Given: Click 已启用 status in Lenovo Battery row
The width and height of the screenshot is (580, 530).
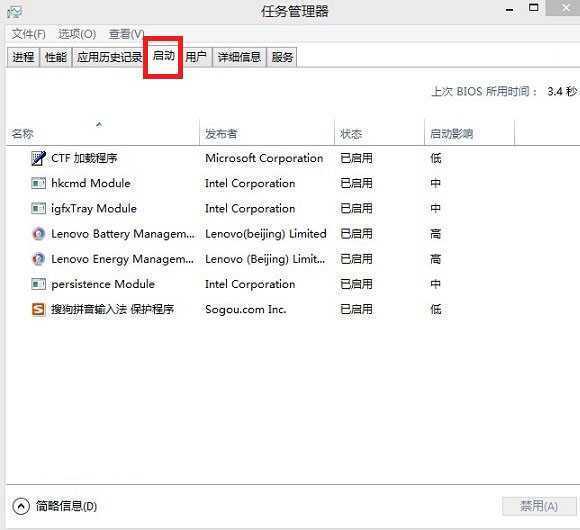Looking at the screenshot, I should tap(356, 234).
